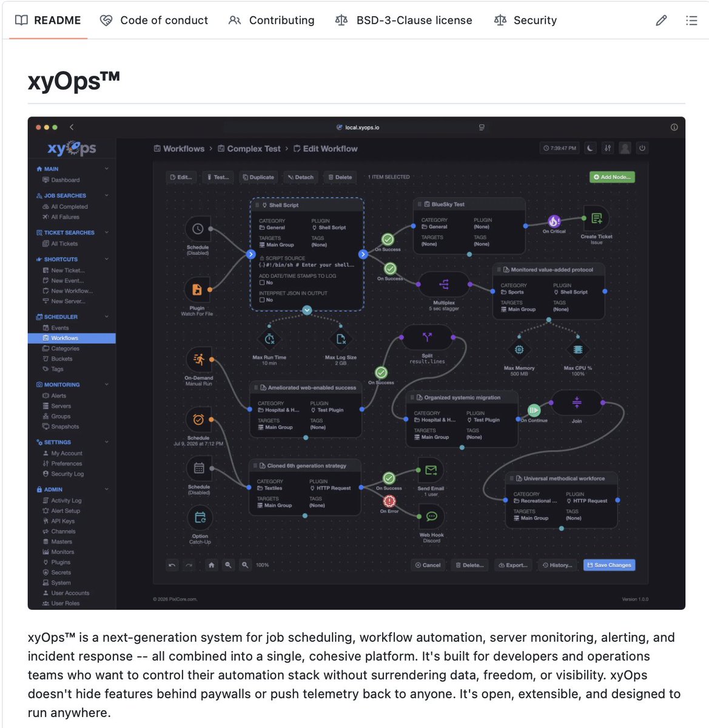This screenshot has width=709, height=728.
Task: Collapse the SCHEDULER sidebar section
Action: coord(107,317)
